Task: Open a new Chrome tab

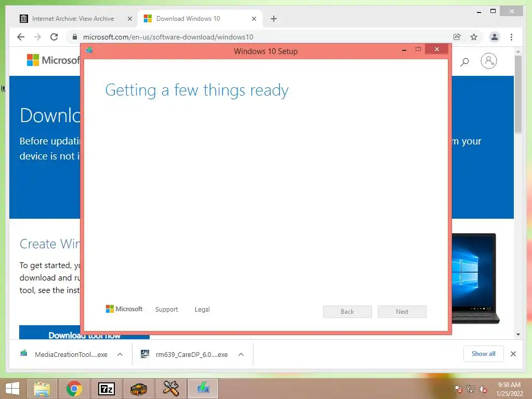Action: point(274,19)
